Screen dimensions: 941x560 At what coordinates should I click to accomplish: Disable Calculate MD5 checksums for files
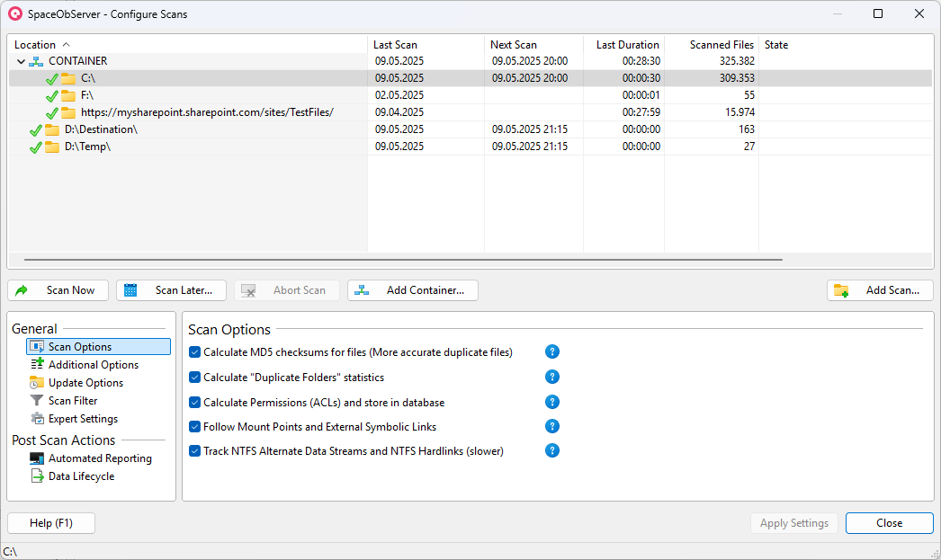coord(195,352)
